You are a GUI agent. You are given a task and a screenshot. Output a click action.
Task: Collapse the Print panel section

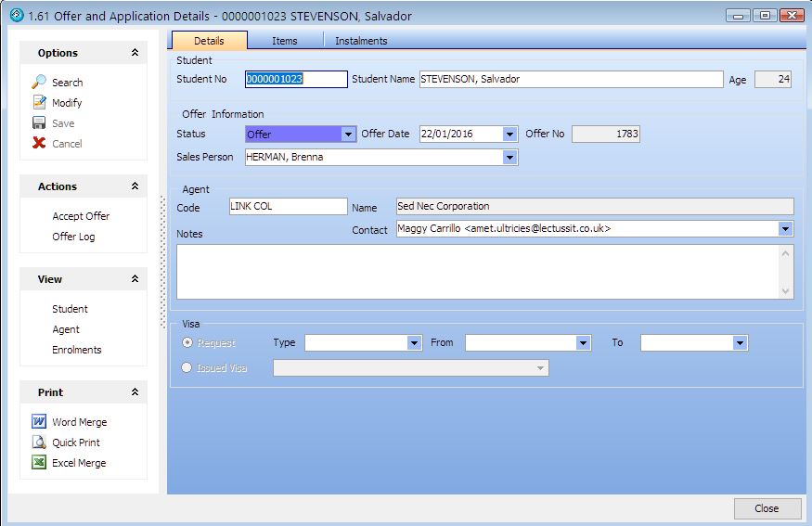(135, 392)
